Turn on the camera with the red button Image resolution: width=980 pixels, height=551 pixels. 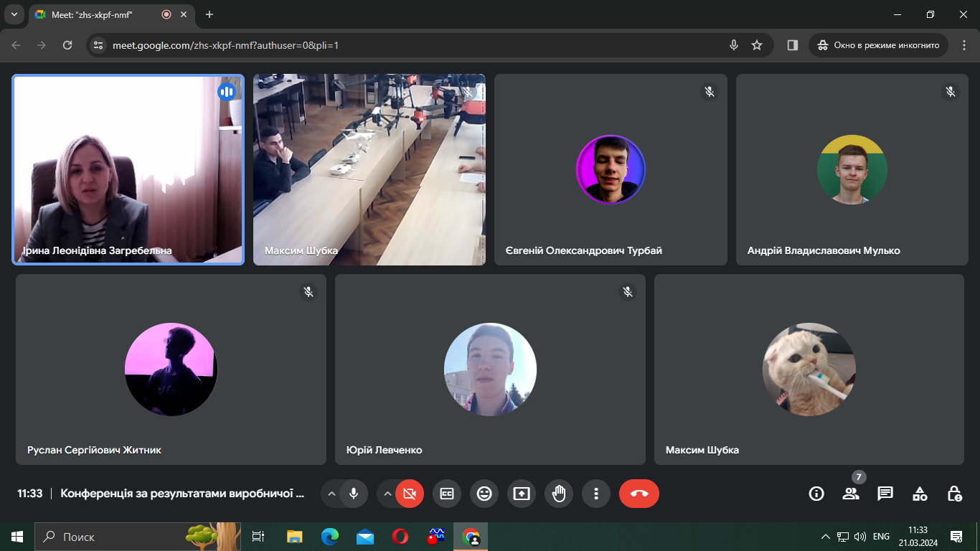[x=410, y=494]
